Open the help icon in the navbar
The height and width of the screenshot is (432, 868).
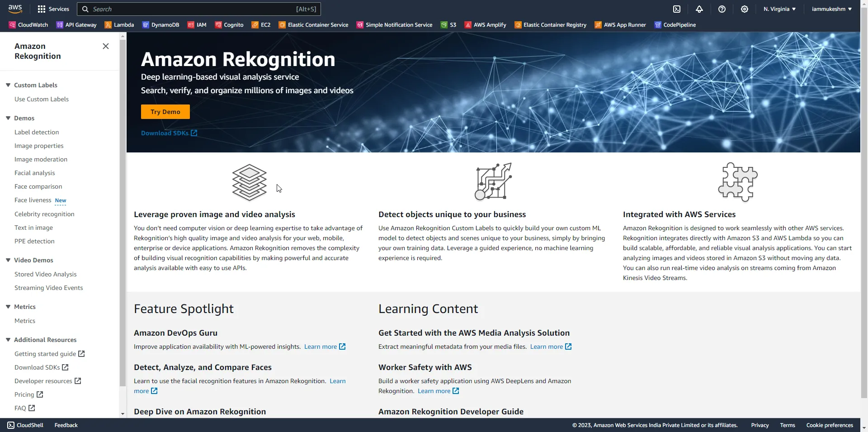coord(722,9)
